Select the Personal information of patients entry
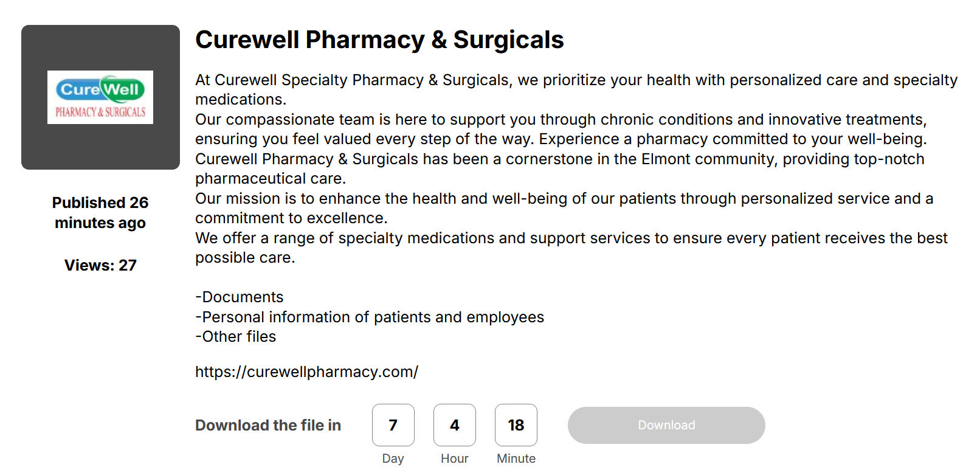Image resolution: width=980 pixels, height=467 pixels. (x=370, y=317)
